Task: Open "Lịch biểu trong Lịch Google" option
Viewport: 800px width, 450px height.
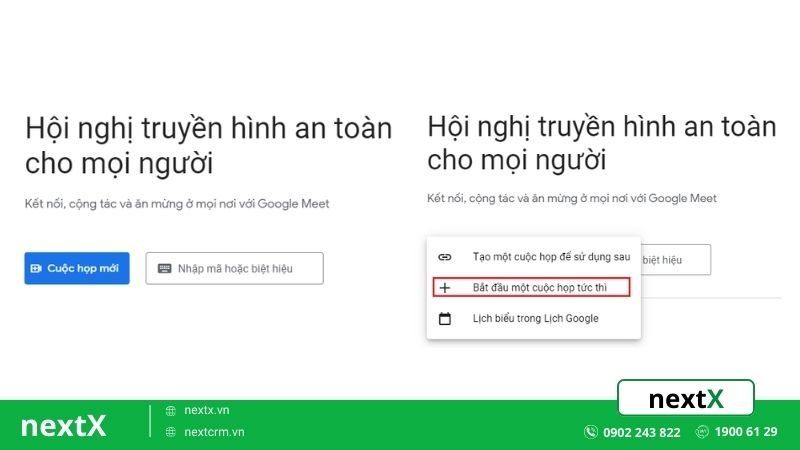Action: (x=534, y=318)
